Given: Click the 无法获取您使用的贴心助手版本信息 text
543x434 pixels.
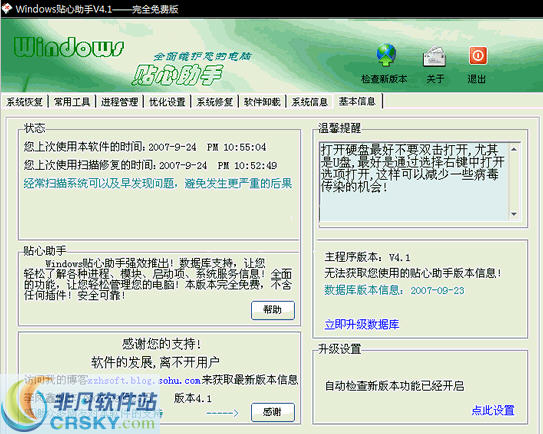Looking at the screenshot, I should (413, 273).
